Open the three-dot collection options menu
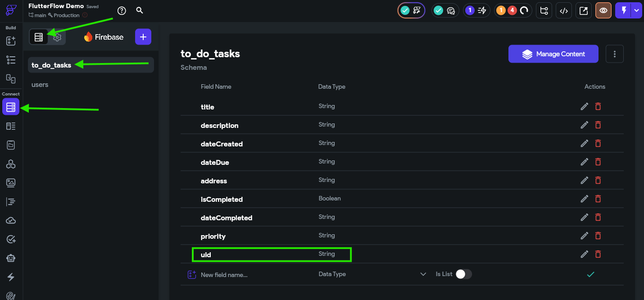Image resolution: width=644 pixels, height=300 pixels. [615, 54]
